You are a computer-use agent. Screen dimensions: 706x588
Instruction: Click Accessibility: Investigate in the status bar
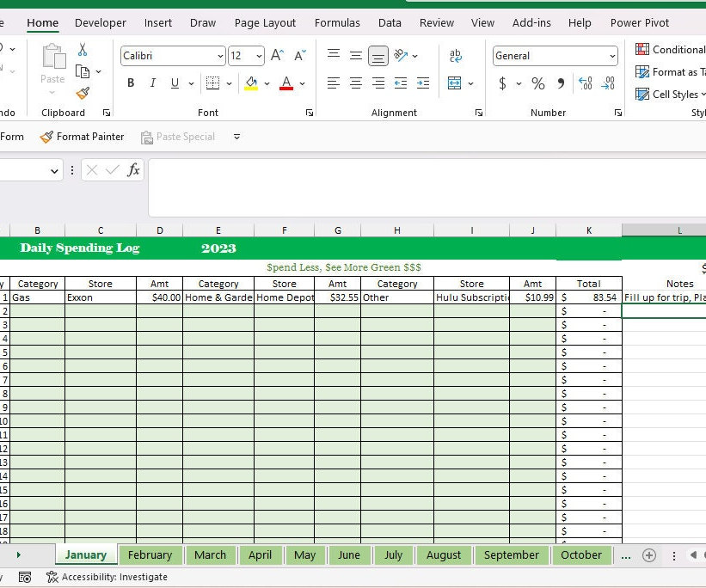pyautogui.click(x=107, y=577)
